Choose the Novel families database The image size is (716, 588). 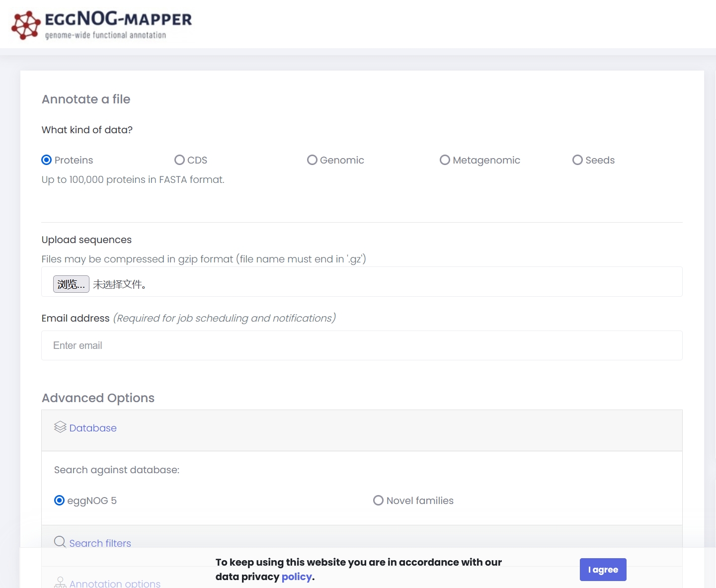tap(379, 501)
